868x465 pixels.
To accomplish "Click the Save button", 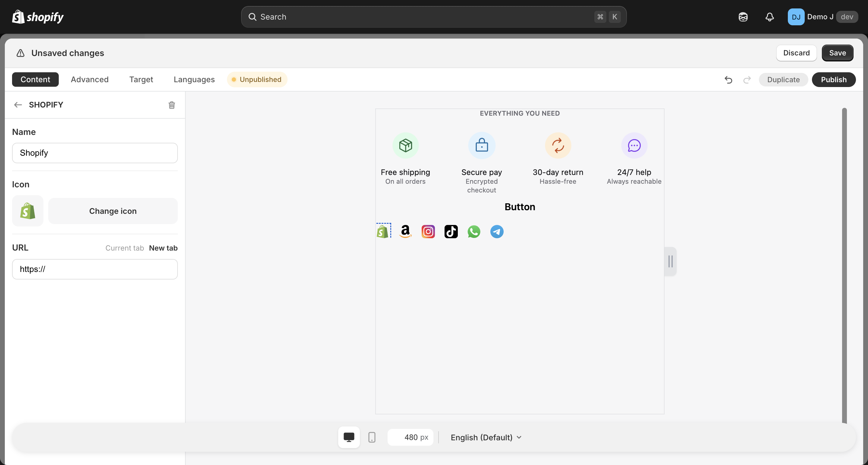I will [837, 53].
